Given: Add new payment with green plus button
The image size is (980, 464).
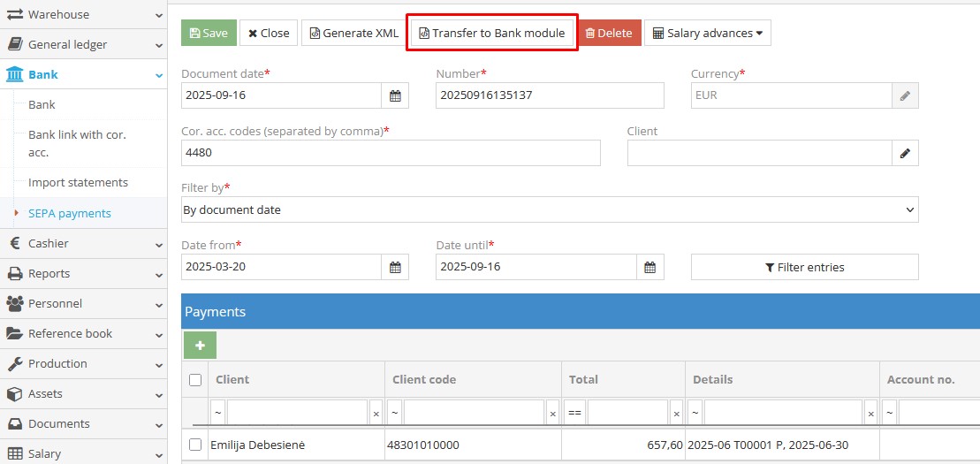Looking at the screenshot, I should [x=200, y=345].
